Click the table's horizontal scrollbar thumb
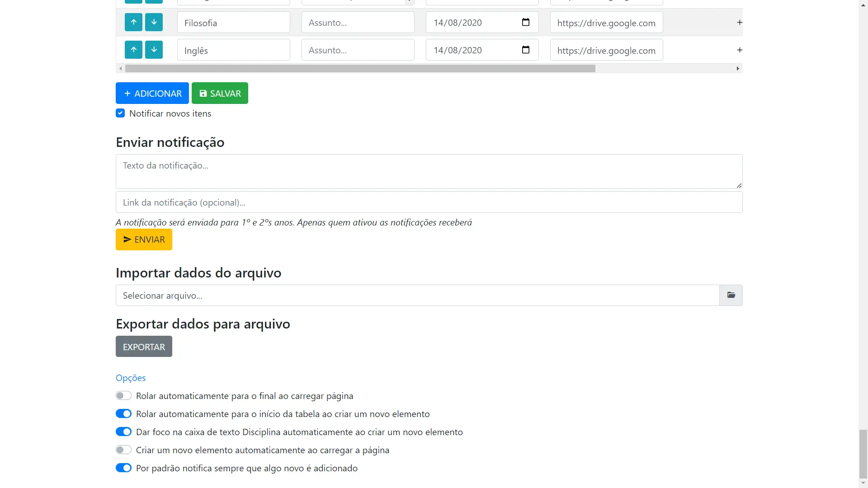Viewport: 868px width, 488px height. [360, 68]
